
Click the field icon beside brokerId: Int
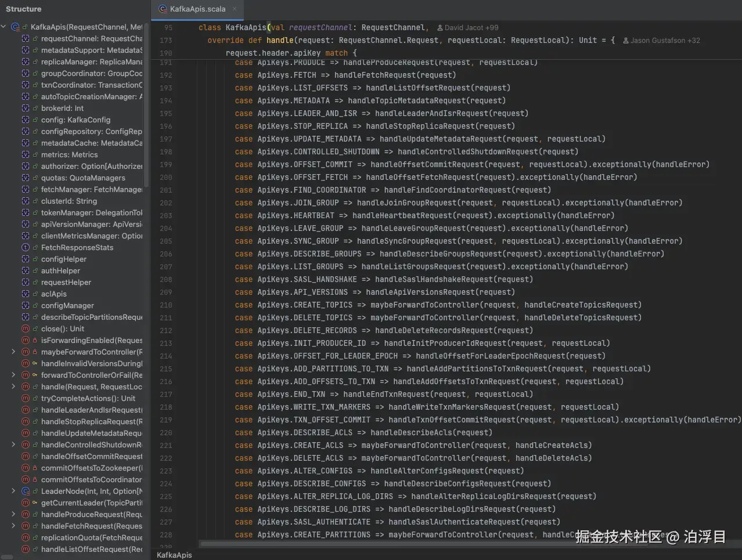point(25,108)
